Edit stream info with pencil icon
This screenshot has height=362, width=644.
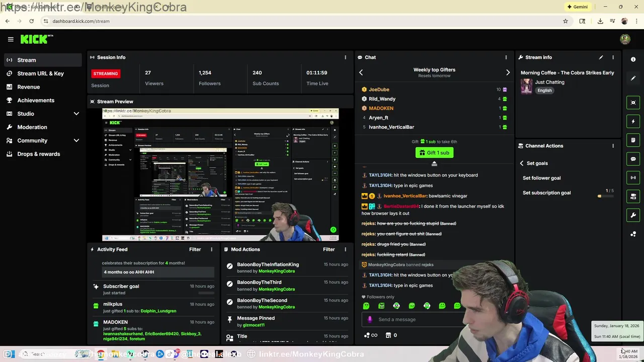[x=601, y=57]
